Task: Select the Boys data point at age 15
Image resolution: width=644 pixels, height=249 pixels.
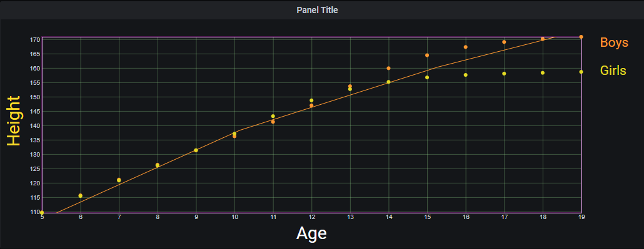Action: (427, 56)
